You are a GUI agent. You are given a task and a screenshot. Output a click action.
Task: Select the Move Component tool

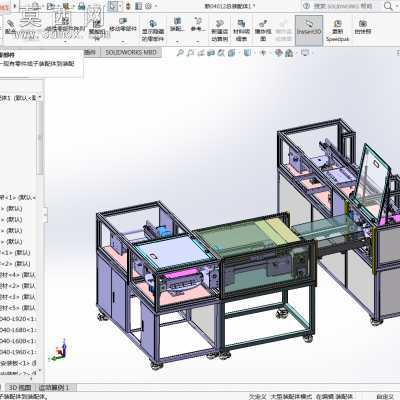pos(123,25)
